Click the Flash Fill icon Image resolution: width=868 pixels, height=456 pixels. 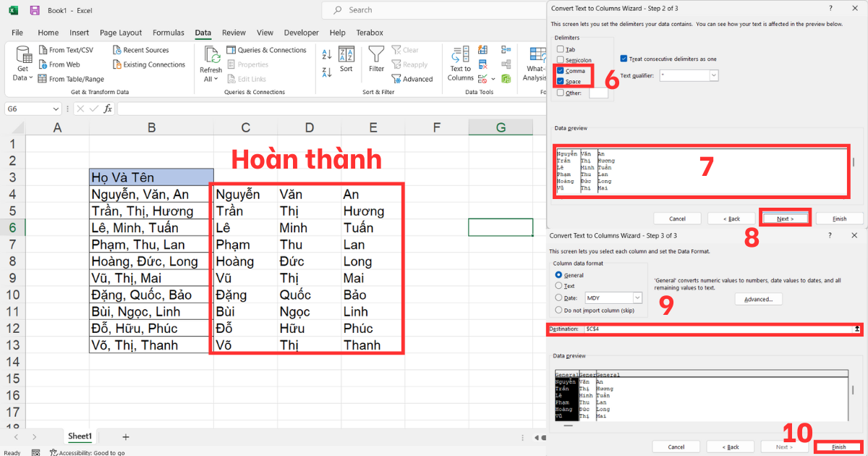coord(483,51)
